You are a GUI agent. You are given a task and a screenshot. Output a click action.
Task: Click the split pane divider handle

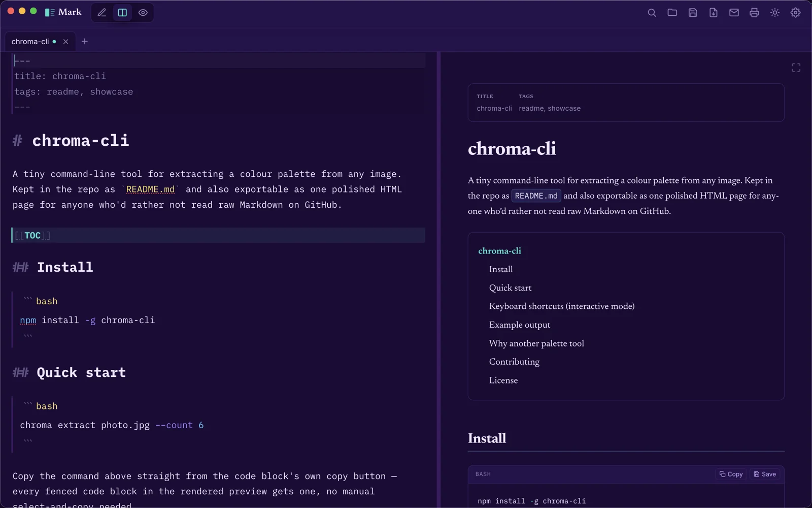coord(438,279)
